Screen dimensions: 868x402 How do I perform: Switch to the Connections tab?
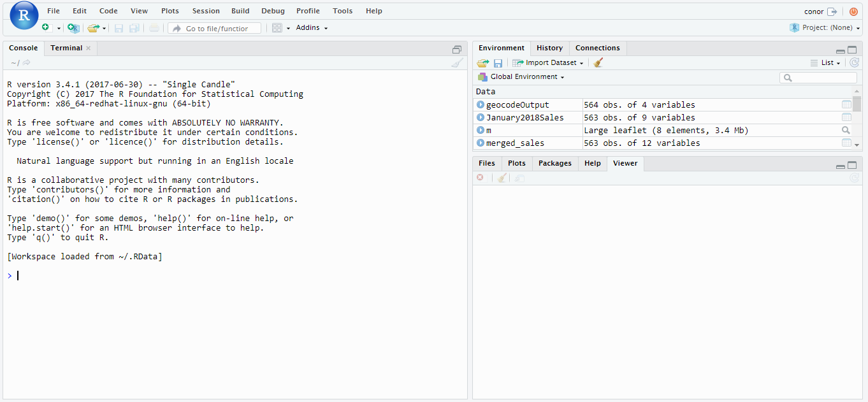click(x=598, y=48)
